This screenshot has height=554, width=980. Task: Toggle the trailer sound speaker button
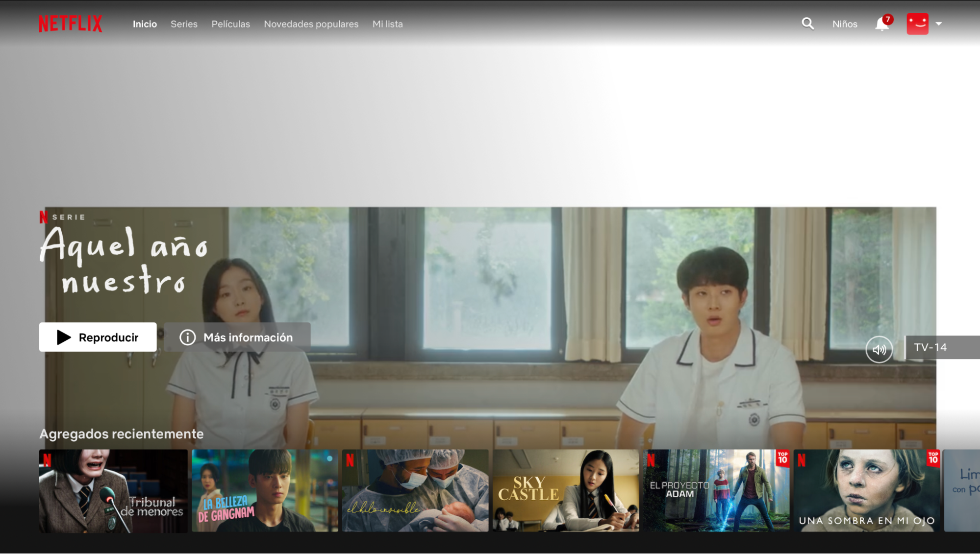[879, 349]
